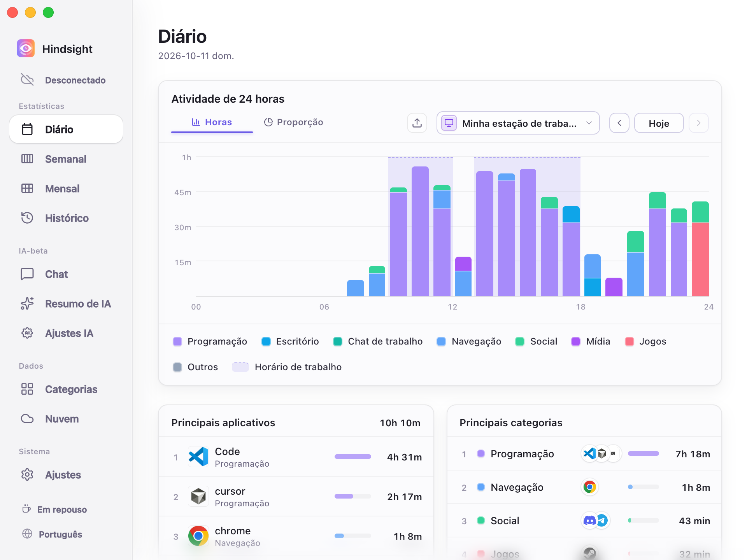This screenshot has width=747, height=560.
Task: Toggle Escritório legend series
Action: 290,341
